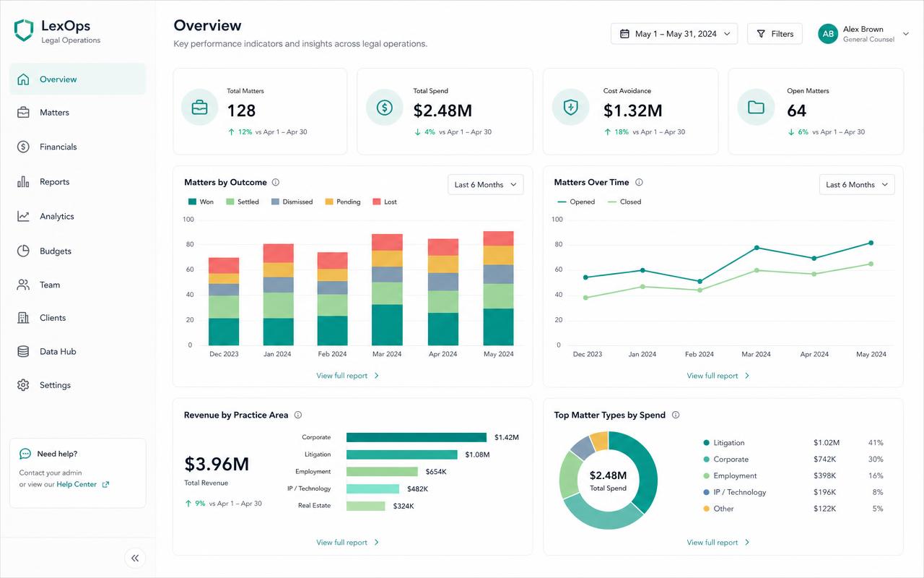924x578 pixels.
Task: Click the $3.96M Total Revenue figure
Action: [217, 464]
